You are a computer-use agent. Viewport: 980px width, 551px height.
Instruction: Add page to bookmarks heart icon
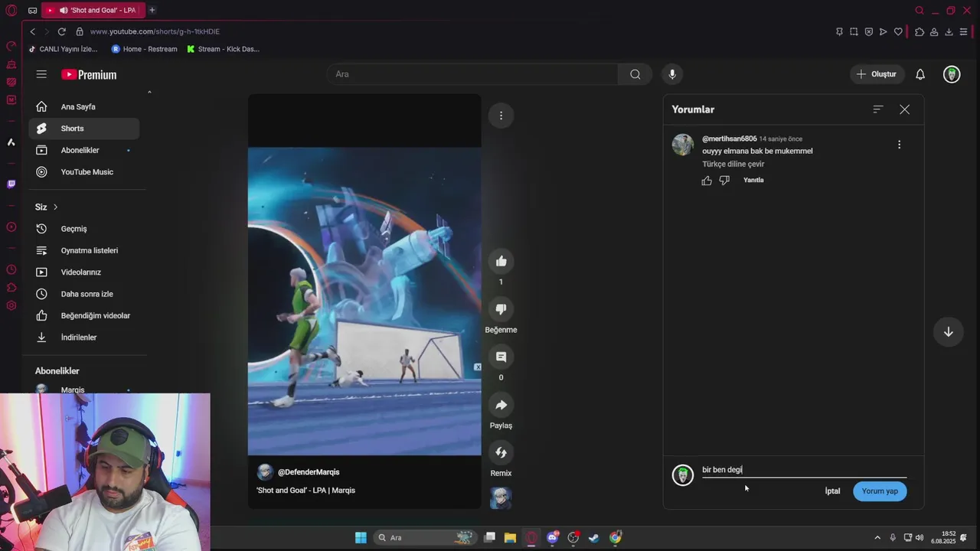898,31
